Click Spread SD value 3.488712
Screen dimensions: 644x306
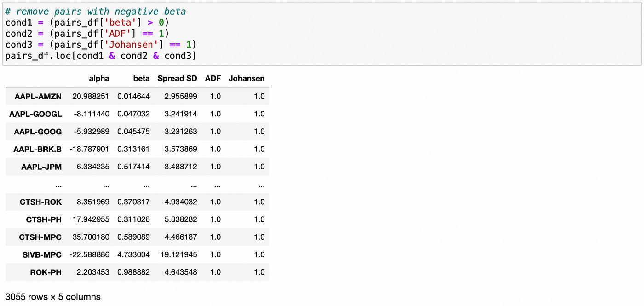pos(181,167)
